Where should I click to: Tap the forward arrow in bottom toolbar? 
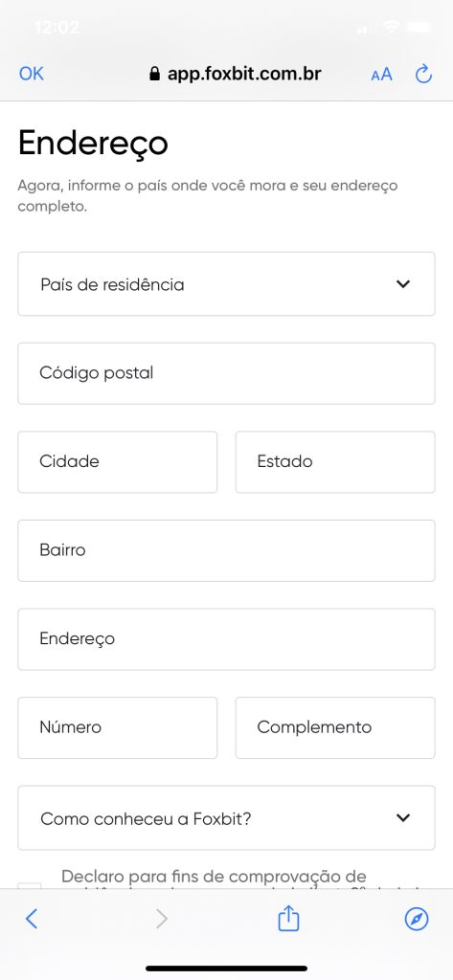tap(162, 918)
